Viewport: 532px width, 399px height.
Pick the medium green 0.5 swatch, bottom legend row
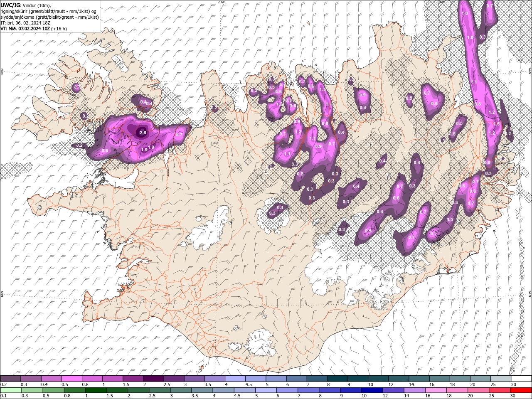[x=53, y=390]
